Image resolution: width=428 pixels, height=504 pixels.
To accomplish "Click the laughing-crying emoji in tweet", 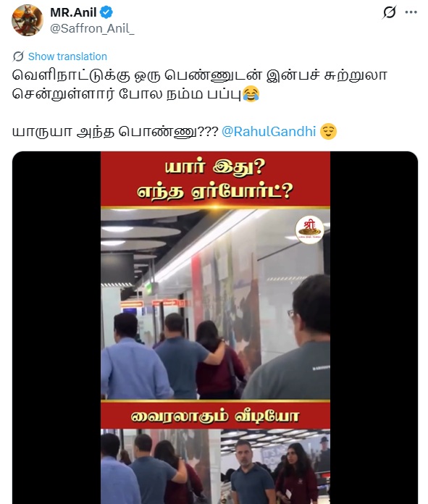I will coord(251,94).
